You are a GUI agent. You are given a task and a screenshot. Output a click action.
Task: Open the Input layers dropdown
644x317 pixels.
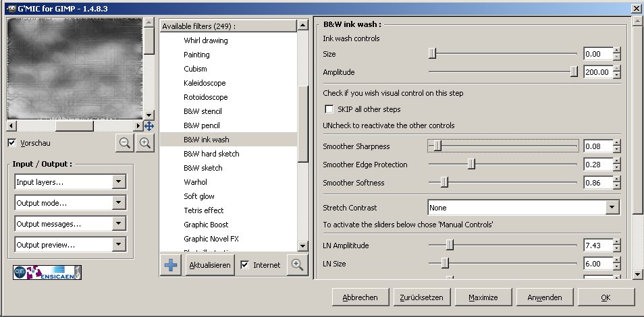tap(70, 182)
